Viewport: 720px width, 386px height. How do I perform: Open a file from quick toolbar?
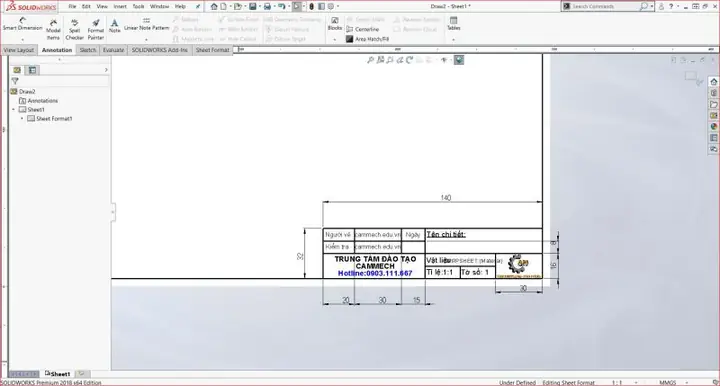coord(237,6)
